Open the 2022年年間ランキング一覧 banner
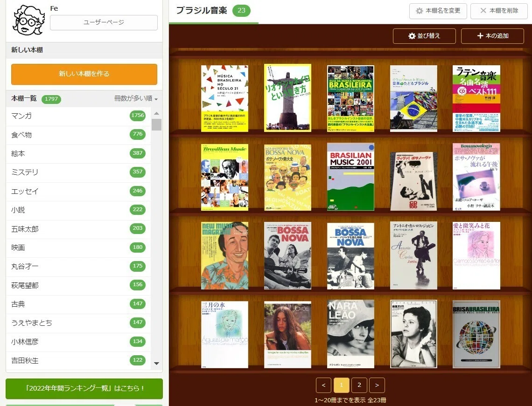 (84, 388)
